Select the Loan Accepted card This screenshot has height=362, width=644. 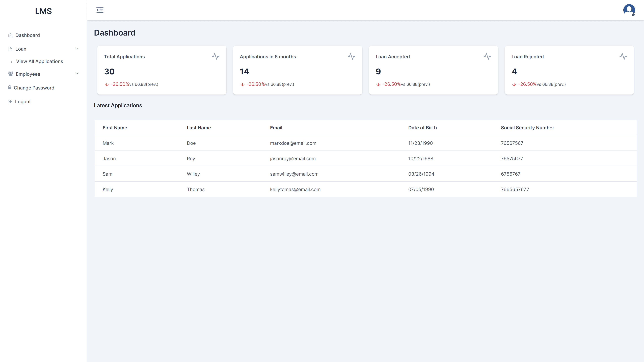tap(434, 70)
